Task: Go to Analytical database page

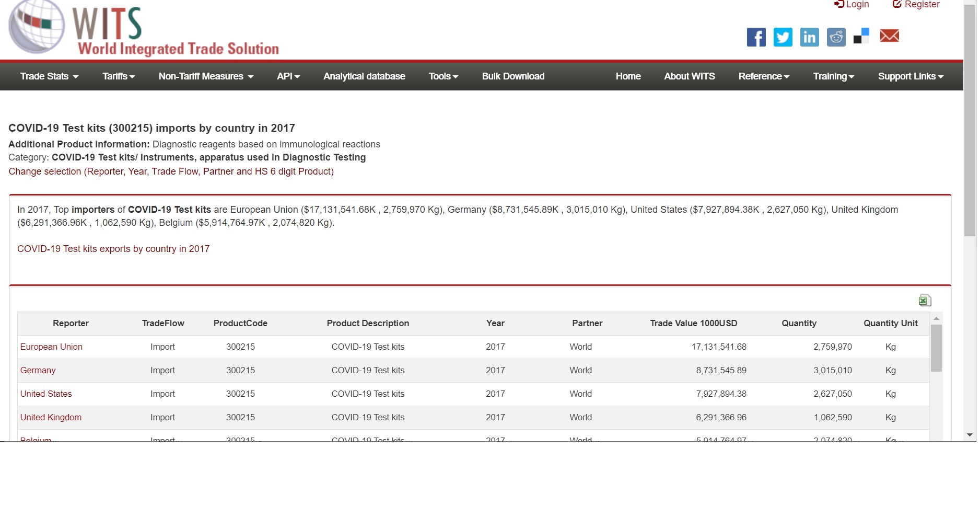Action: point(364,76)
